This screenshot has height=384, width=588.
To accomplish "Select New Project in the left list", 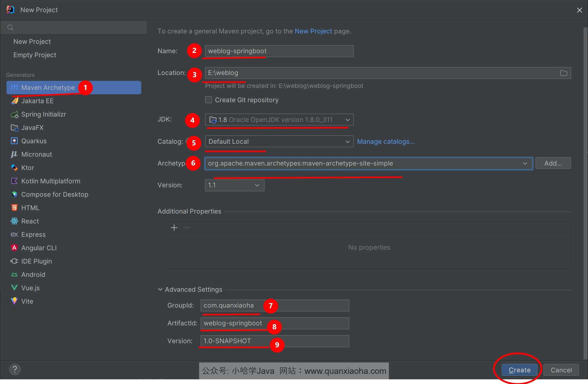I will 32,42.
